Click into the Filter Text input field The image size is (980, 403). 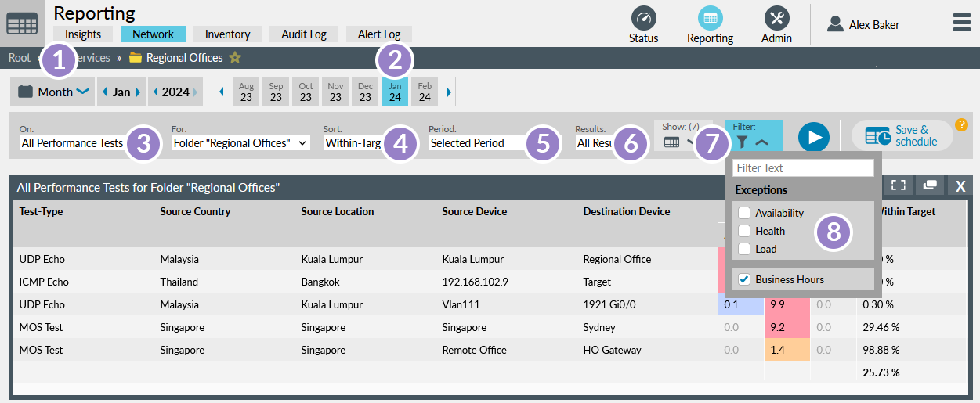click(803, 168)
